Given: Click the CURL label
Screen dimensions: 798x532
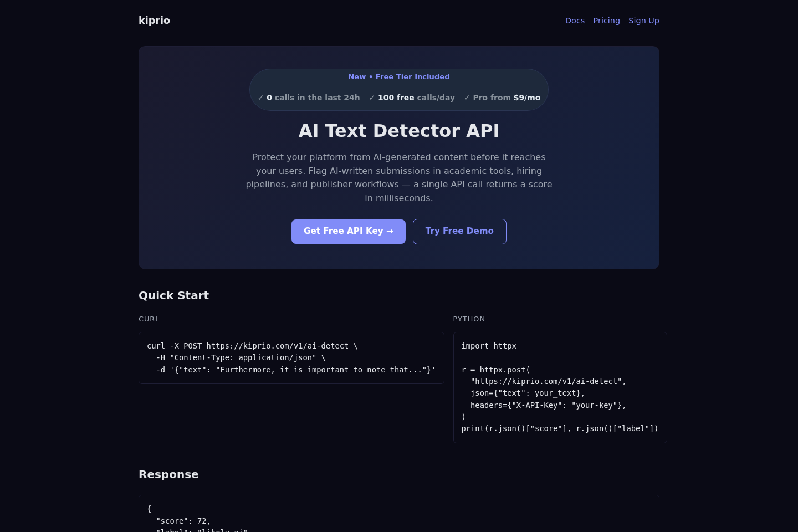Looking at the screenshot, I should click(149, 319).
